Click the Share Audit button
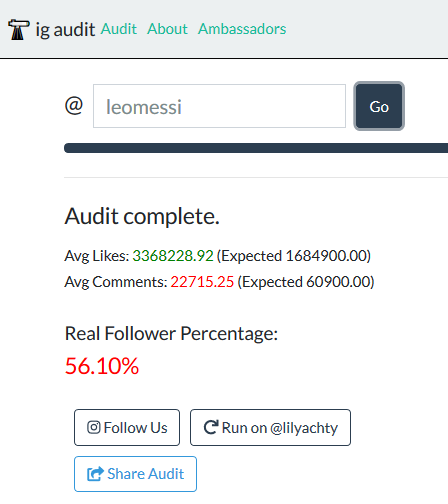 135,474
